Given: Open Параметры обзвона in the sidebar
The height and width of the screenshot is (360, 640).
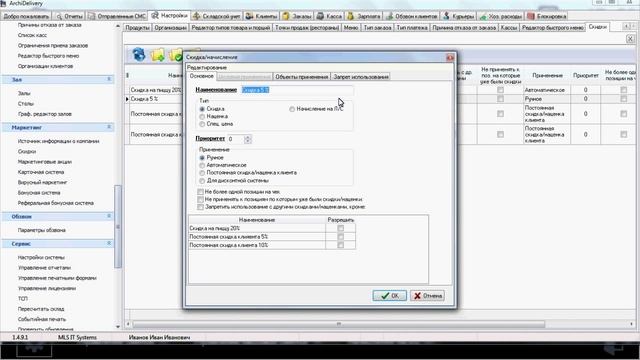Looking at the screenshot, I should pyautogui.click(x=42, y=230).
